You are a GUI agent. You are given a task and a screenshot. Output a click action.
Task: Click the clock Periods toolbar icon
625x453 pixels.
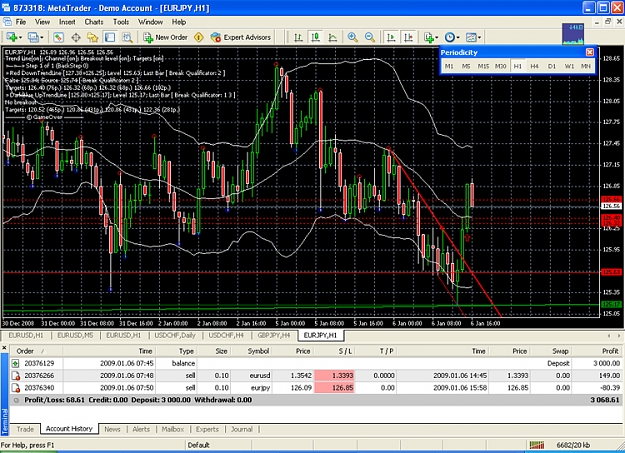pos(450,37)
